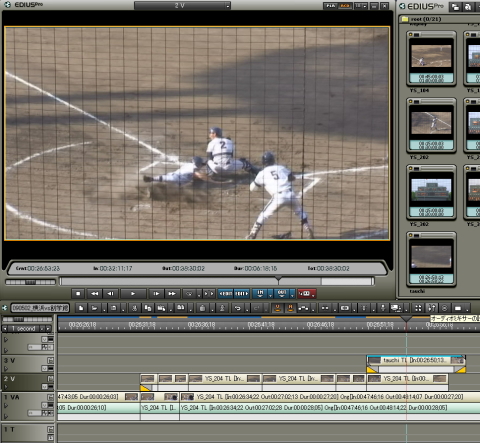Expand the 3 V track disclosure triangle
This screenshot has height=443, width=480.
point(6,369)
